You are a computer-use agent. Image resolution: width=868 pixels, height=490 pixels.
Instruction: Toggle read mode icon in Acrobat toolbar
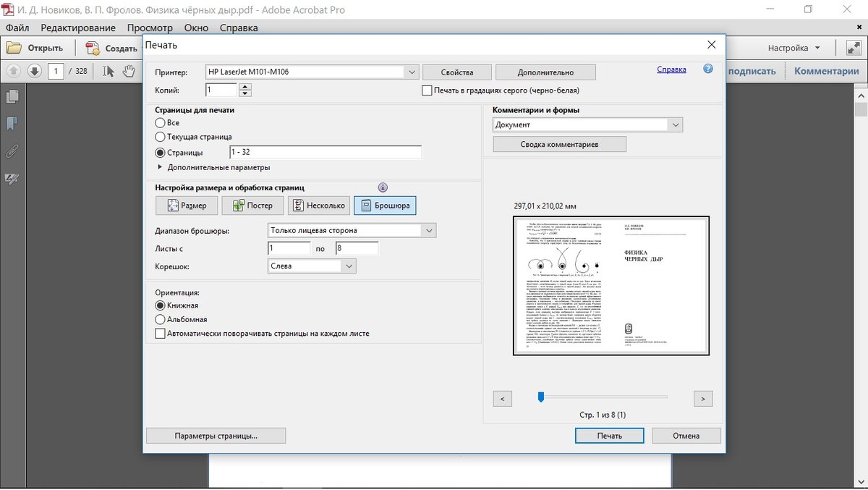point(852,48)
